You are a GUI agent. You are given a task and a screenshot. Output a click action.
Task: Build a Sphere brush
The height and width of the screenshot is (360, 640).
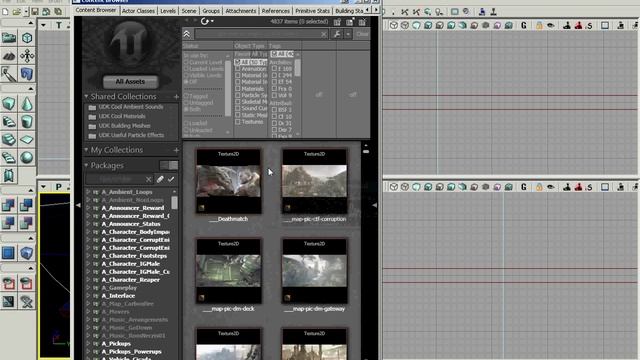point(27,158)
